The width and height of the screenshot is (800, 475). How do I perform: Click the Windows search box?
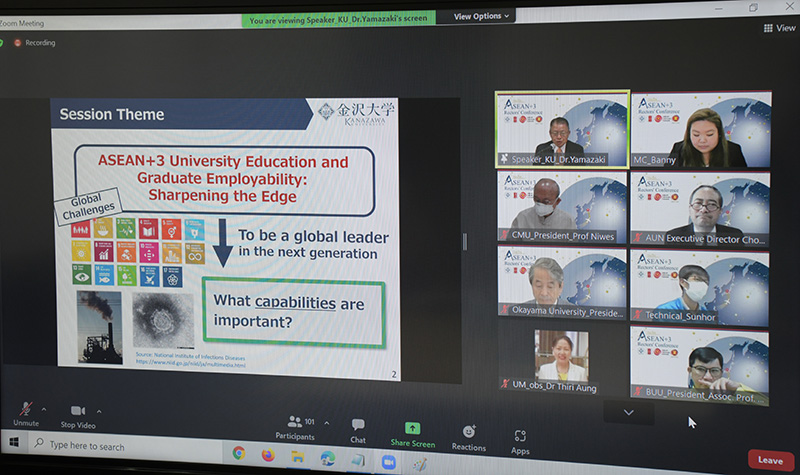click(x=100, y=446)
